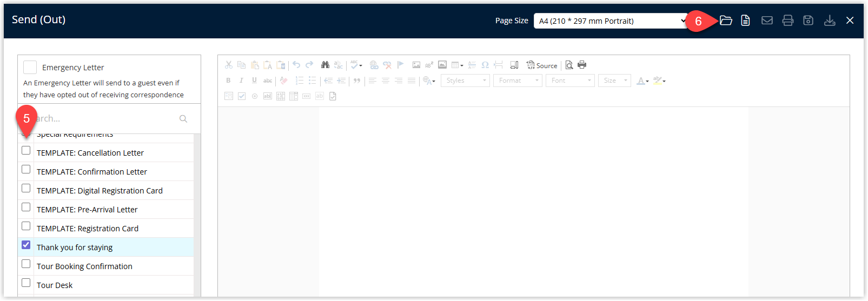Screen dimensions: 868x301
Task: Tick the Emergency Letter checkbox
Action: pyautogui.click(x=30, y=67)
